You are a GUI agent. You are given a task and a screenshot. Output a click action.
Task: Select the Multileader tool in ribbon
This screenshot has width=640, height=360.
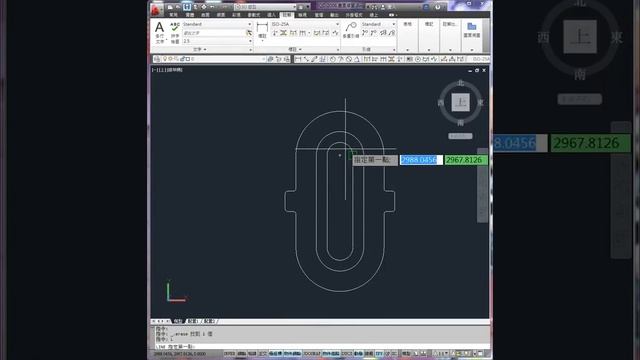(x=351, y=27)
